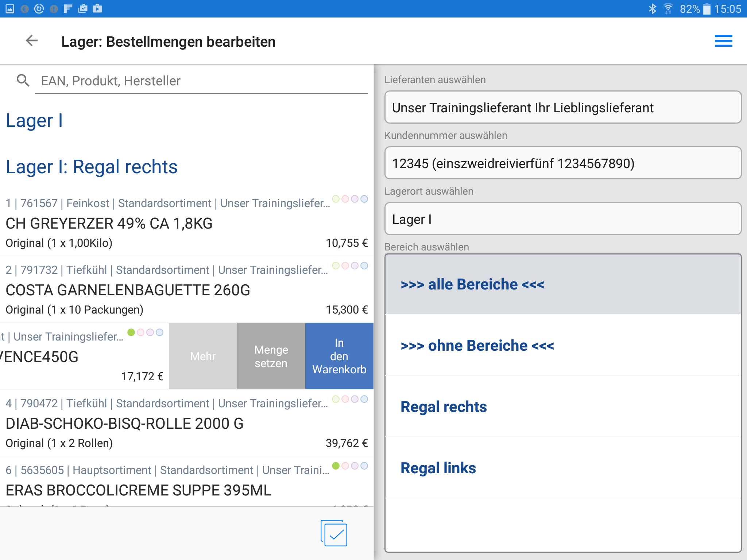Open the Kundennummer auswählen dropdown
The height and width of the screenshot is (560, 747).
click(x=562, y=163)
